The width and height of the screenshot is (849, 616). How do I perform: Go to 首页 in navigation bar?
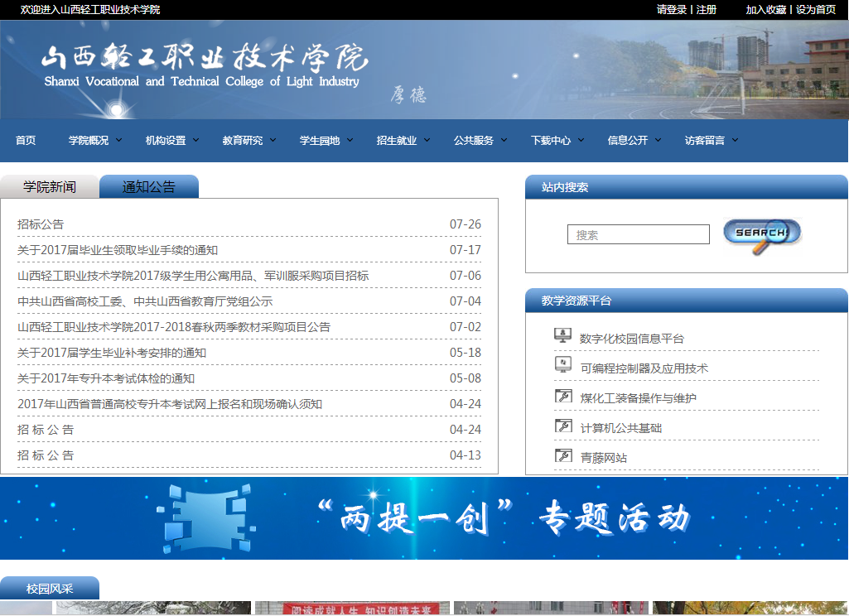[26, 141]
